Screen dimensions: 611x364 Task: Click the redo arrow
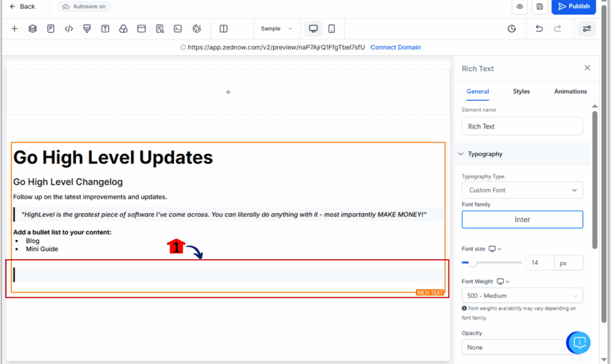[558, 29]
